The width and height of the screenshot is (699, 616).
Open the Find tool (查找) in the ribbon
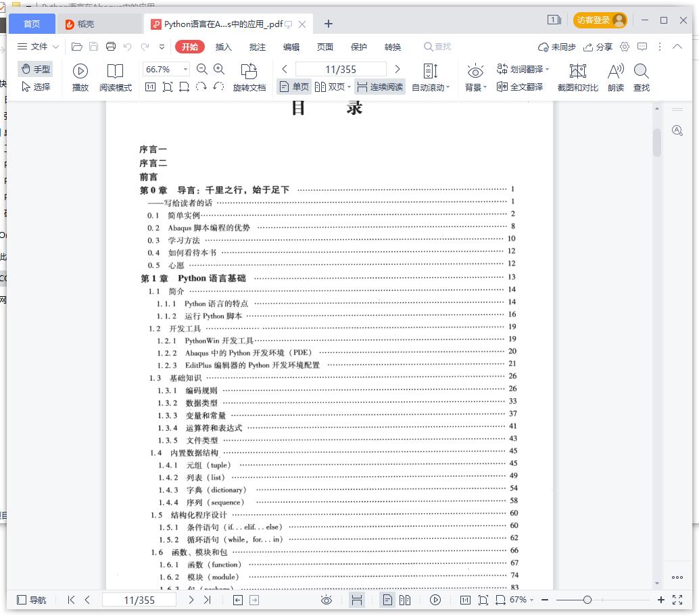[642, 78]
